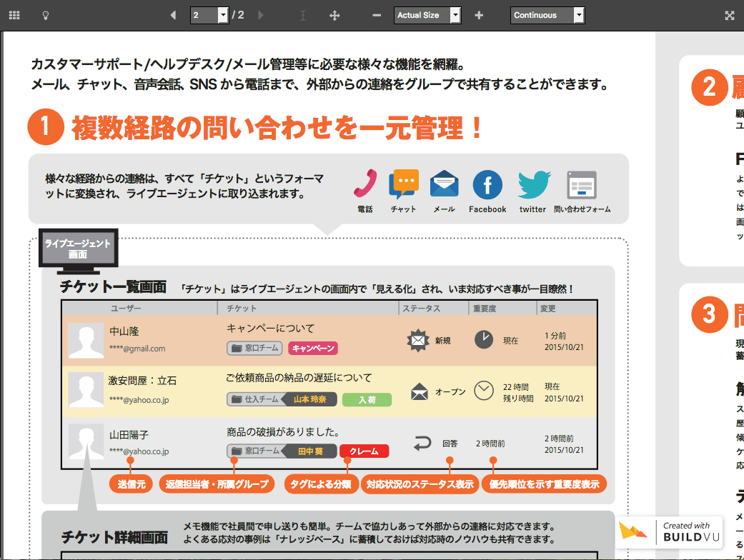Open the page thumbnails grid view
The image size is (744, 560).
14,14
